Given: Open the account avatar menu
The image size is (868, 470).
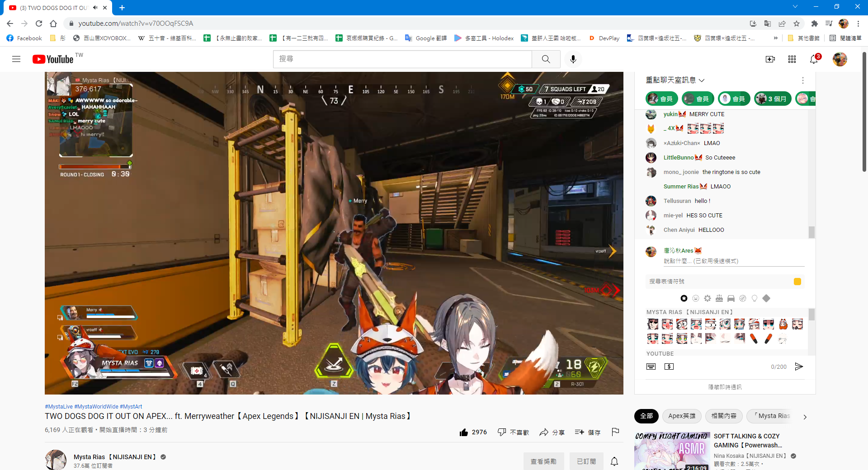Looking at the screenshot, I should pos(840,59).
